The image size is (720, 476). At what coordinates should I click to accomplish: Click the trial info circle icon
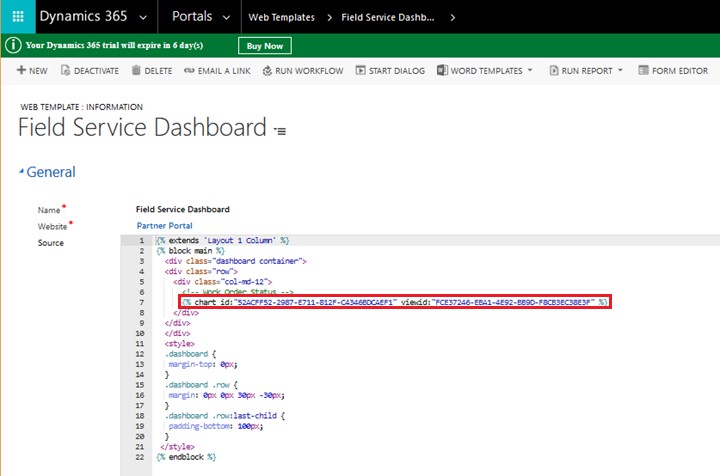coord(13,45)
